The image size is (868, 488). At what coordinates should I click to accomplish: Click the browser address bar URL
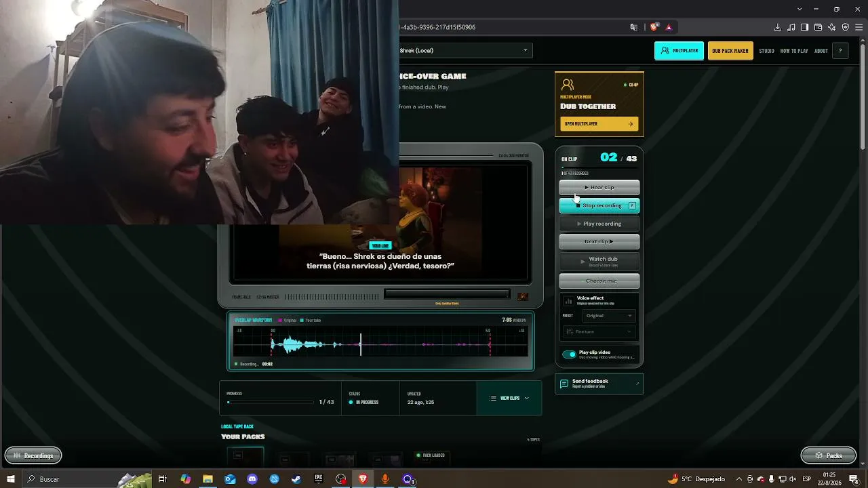438,27
